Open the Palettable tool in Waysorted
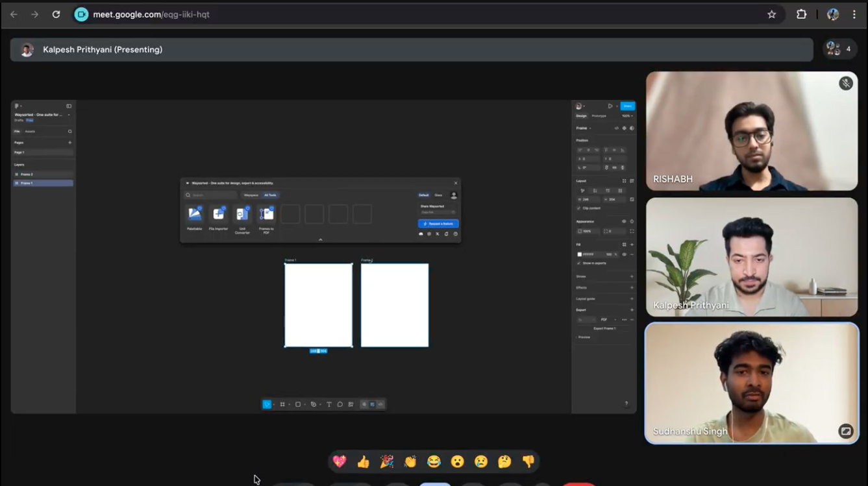Viewport: 868px width, 486px height. pyautogui.click(x=194, y=213)
